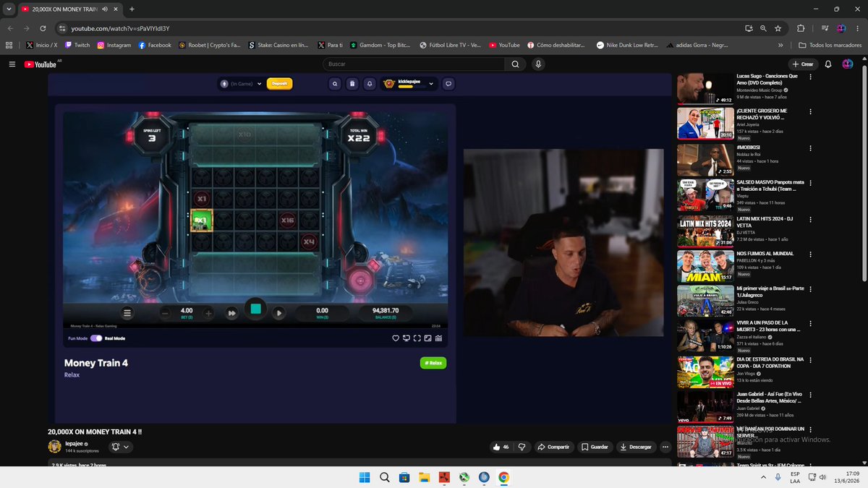Open the Chrome three-dot menu

[857, 28]
